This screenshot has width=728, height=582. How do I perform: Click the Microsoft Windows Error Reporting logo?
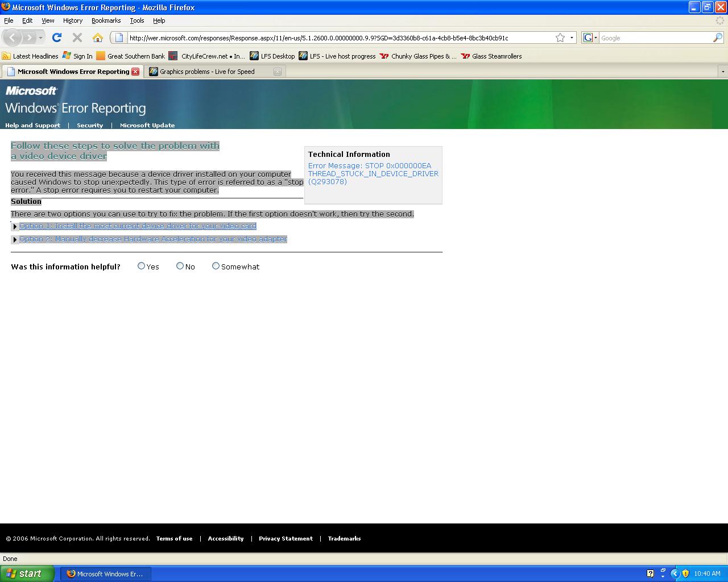[x=76, y=100]
